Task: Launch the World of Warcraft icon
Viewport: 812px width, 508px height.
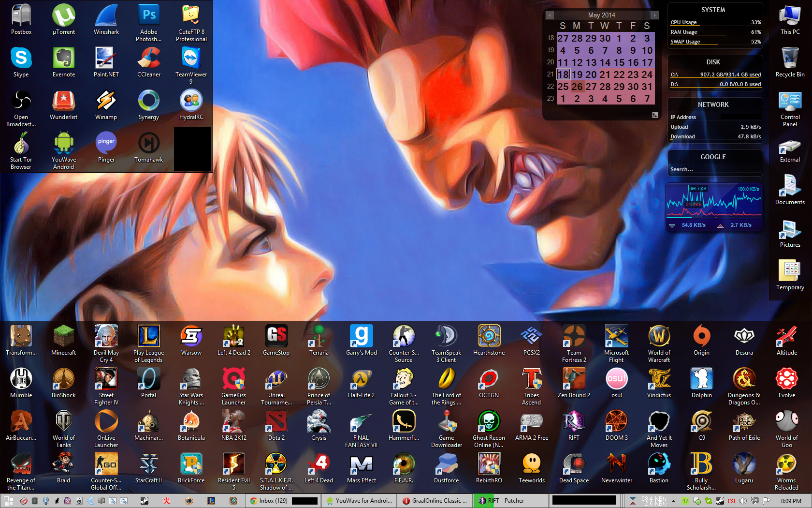Action: pos(659,344)
